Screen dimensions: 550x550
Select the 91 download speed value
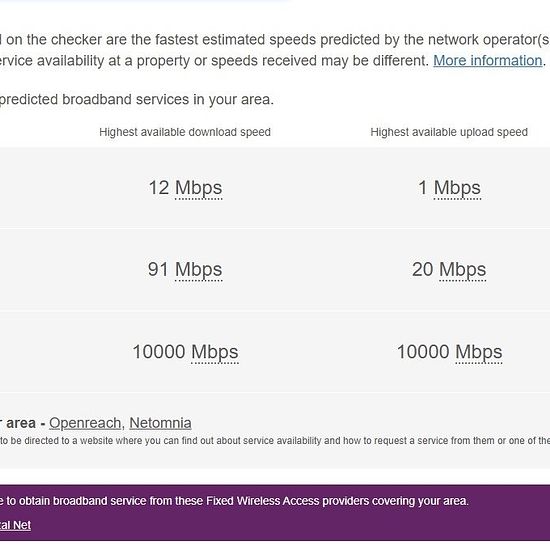[158, 269]
